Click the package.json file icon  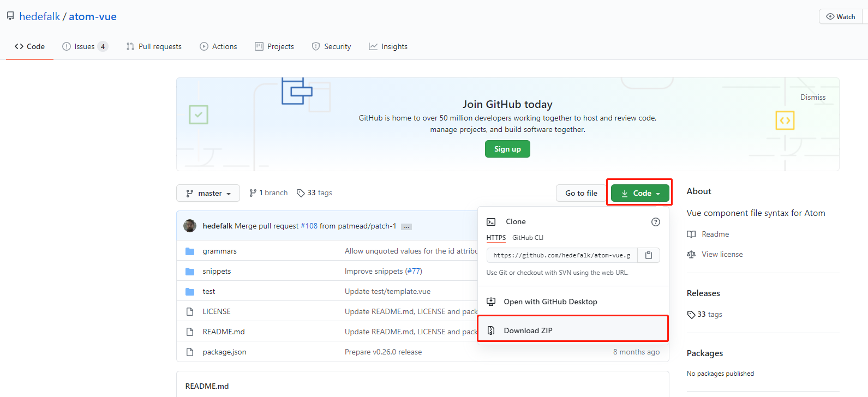[x=190, y=352]
